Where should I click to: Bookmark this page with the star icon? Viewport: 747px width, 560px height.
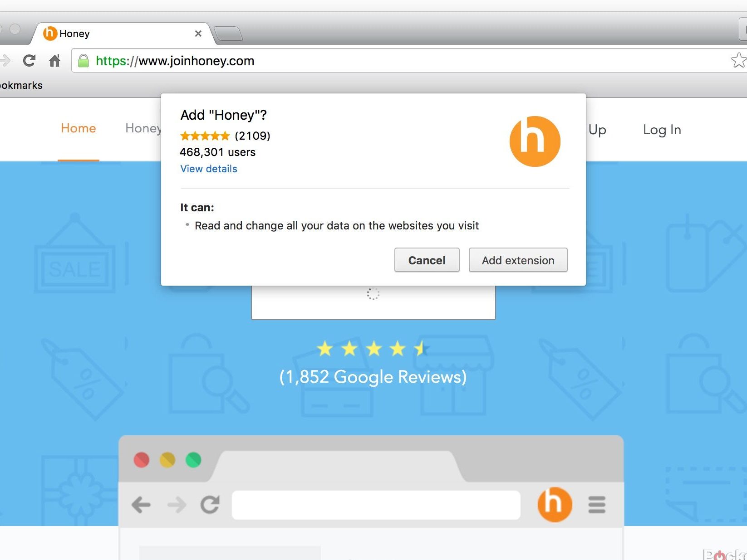tap(738, 60)
